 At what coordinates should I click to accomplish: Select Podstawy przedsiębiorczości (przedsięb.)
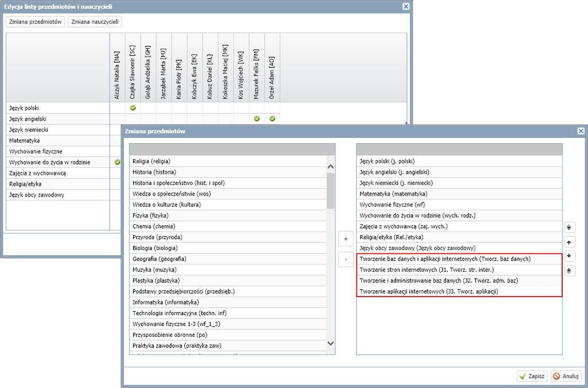coord(228,292)
